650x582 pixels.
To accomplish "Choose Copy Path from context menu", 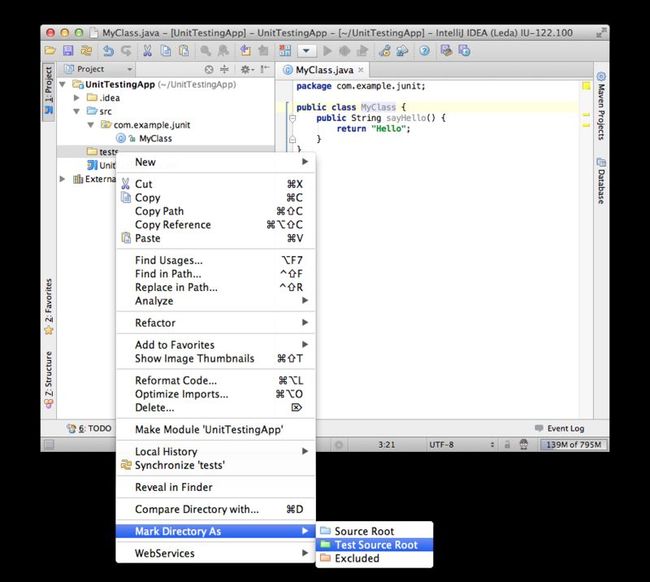I will pyautogui.click(x=216, y=211).
